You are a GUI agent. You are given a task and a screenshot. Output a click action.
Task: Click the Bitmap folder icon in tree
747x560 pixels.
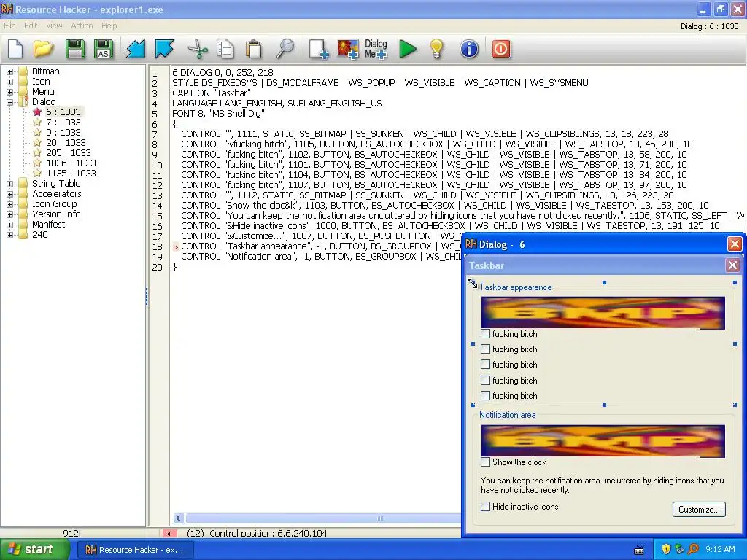tap(23, 71)
